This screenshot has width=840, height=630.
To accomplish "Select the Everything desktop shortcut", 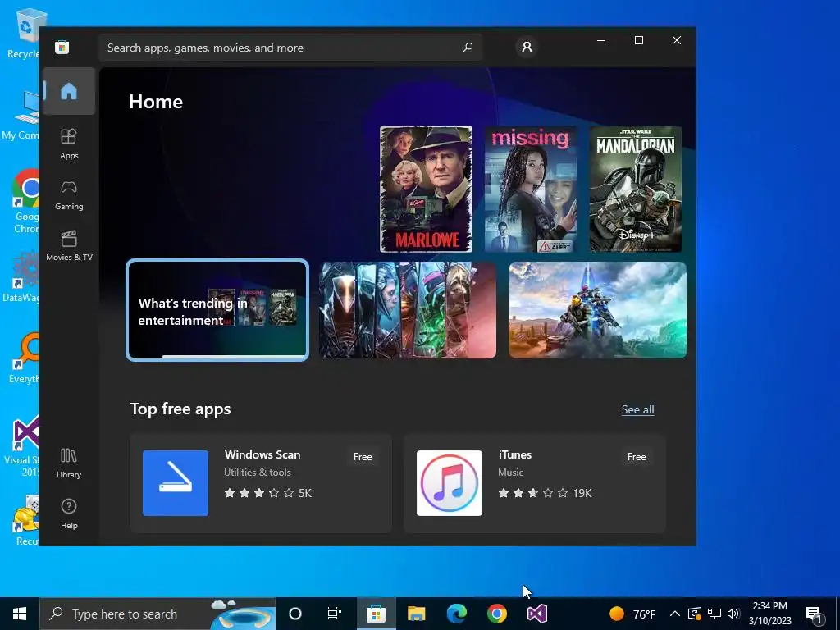I will click(24, 358).
